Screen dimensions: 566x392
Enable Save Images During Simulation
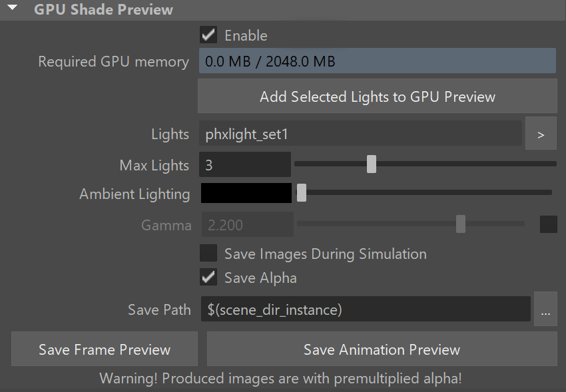point(208,253)
